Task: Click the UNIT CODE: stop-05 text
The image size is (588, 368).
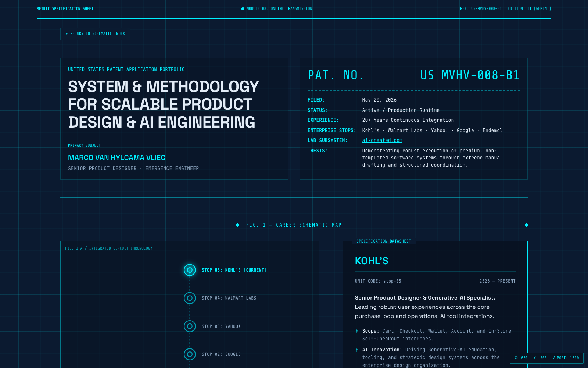Action: coord(378,281)
